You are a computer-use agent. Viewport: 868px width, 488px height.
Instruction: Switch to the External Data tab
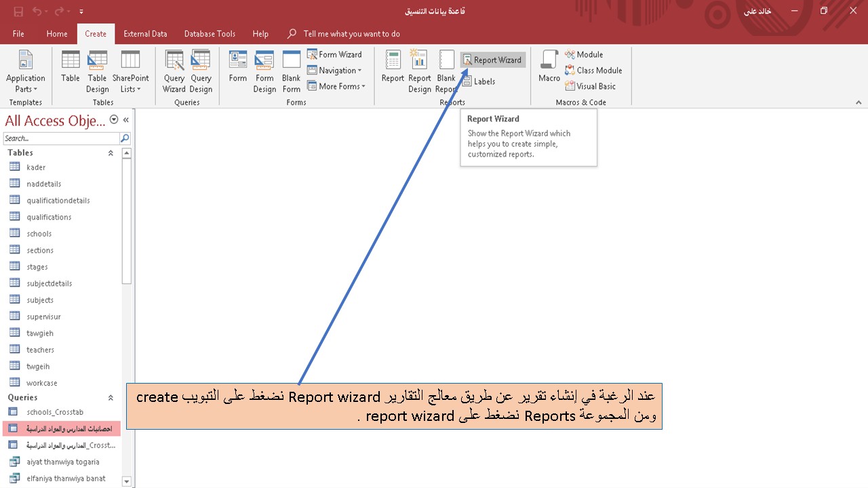pyautogui.click(x=145, y=33)
